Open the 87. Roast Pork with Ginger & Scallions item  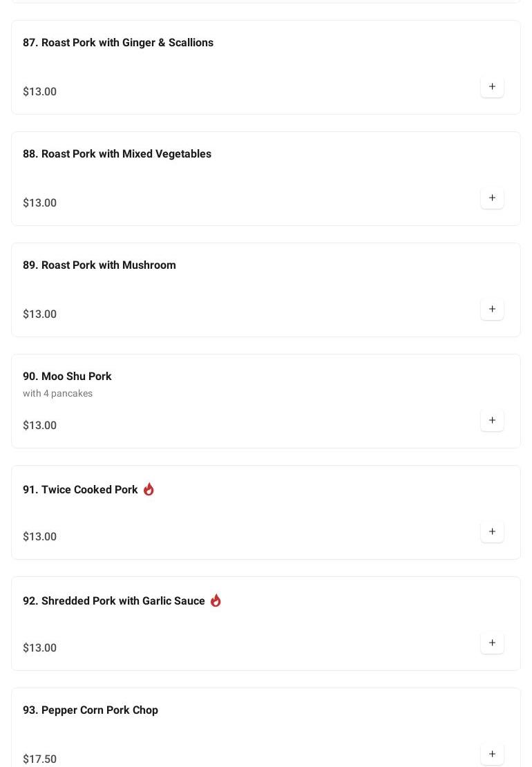tap(118, 43)
